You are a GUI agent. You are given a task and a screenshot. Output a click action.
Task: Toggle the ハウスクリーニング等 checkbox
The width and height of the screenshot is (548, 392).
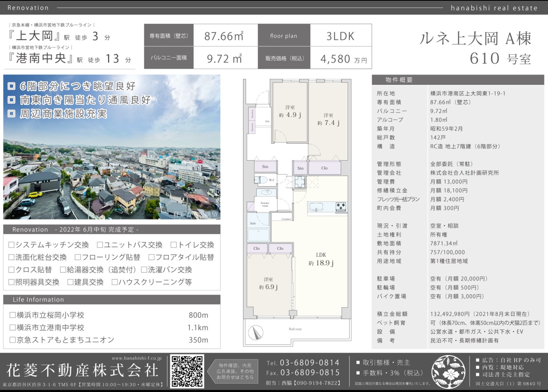(x=115, y=282)
